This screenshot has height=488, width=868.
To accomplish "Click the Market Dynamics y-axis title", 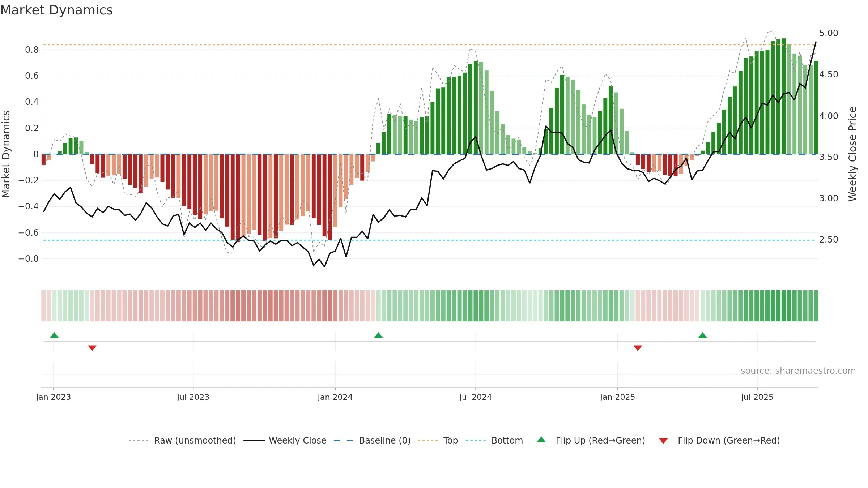I will [6, 154].
